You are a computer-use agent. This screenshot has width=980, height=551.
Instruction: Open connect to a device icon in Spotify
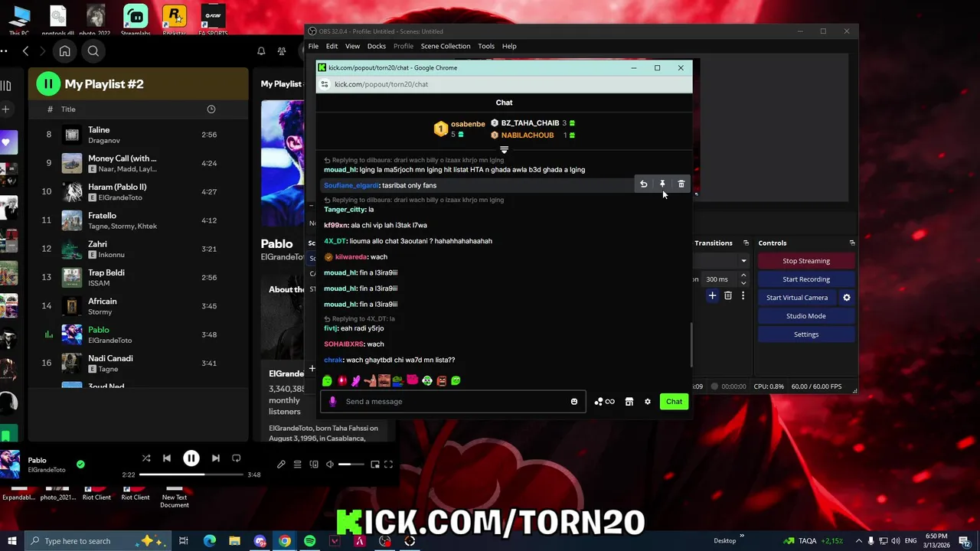tap(314, 465)
